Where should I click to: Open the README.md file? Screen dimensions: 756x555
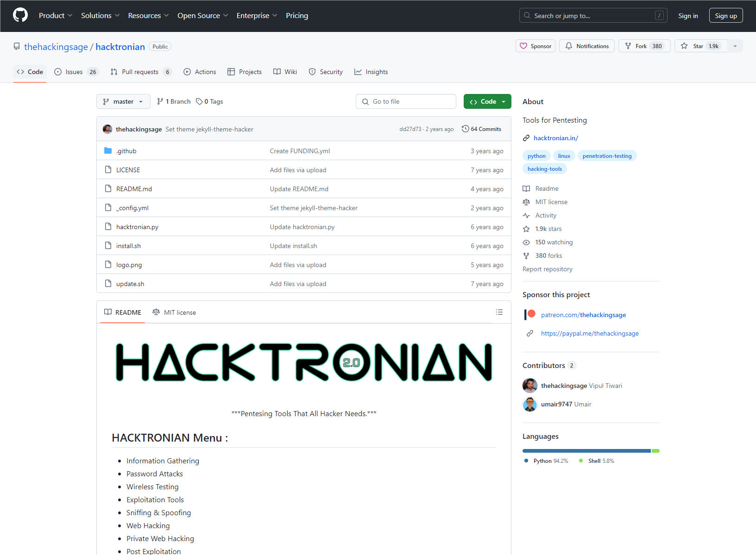[x=134, y=189]
